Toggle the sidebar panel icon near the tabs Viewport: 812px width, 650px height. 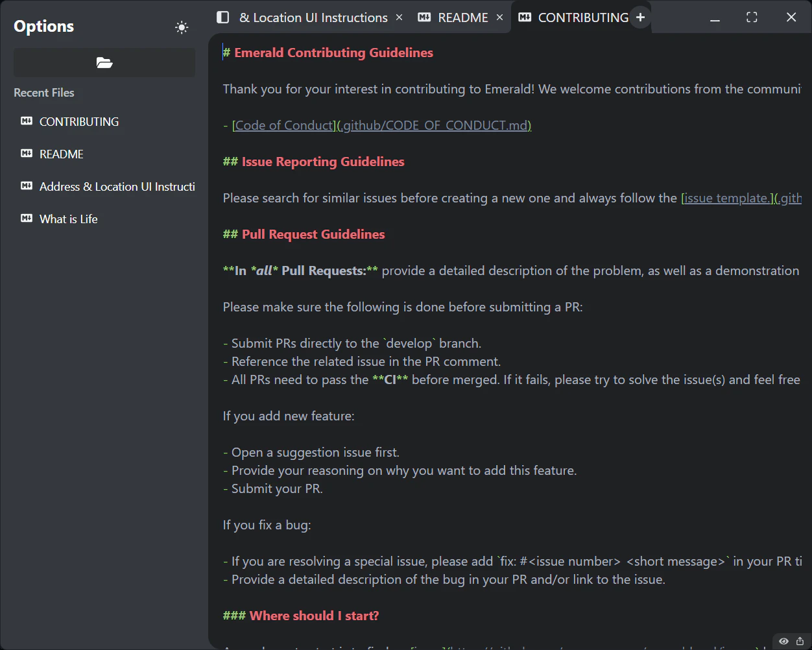click(222, 17)
